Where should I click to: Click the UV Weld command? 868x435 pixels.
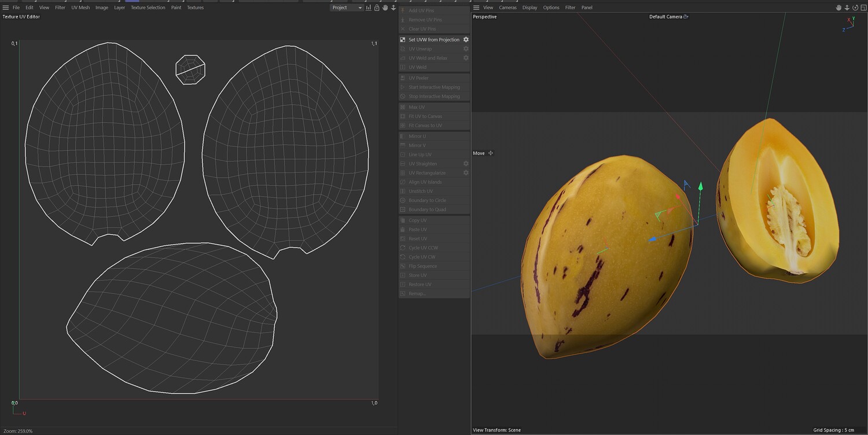(x=434, y=67)
